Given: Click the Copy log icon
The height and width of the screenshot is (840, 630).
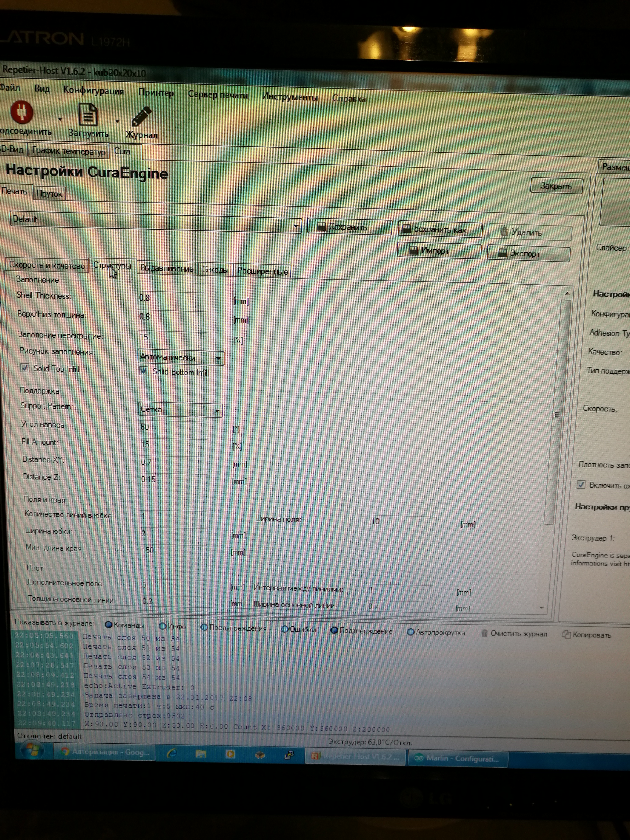Looking at the screenshot, I should 566,635.
